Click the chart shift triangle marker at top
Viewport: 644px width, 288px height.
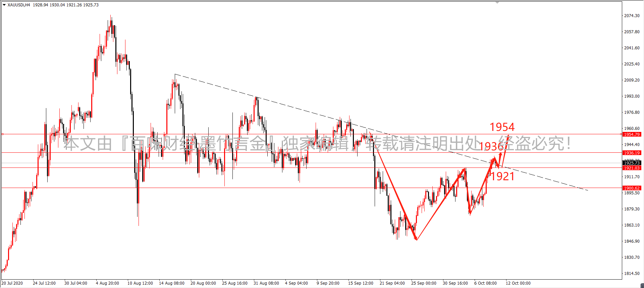pos(497,2)
